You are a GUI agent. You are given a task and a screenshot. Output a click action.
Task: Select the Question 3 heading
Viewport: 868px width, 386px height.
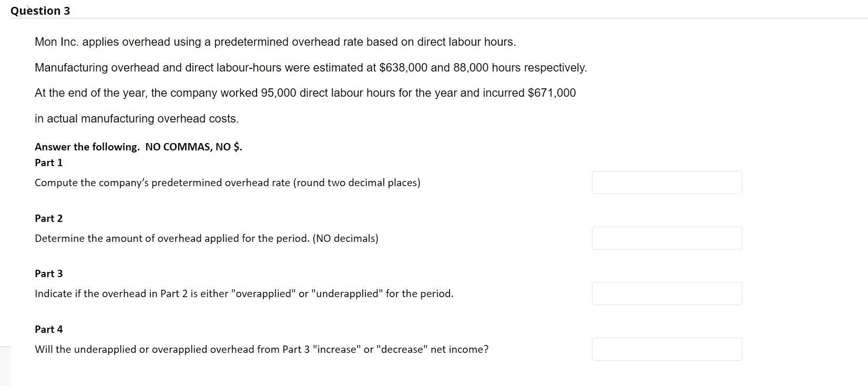point(40,10)
